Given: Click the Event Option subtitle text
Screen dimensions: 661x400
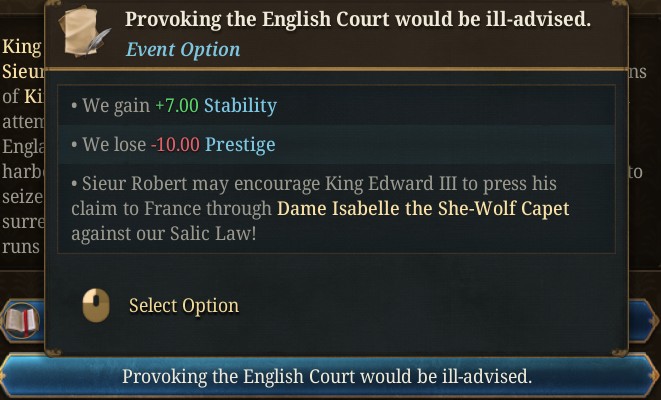Looking at the screenshot, I should [x=183, y=49].
